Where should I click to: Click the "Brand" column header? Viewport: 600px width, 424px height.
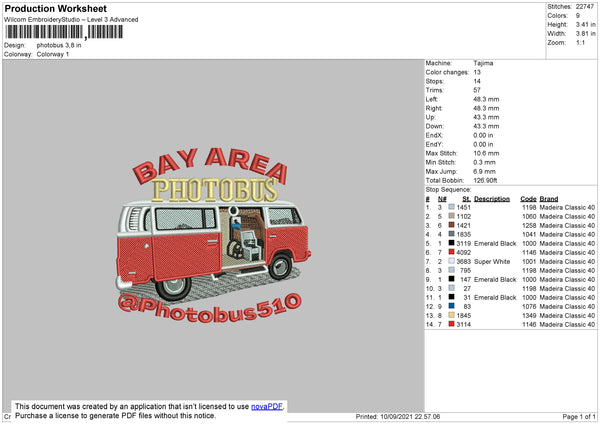pyautogui.click(x=549, y=199)
